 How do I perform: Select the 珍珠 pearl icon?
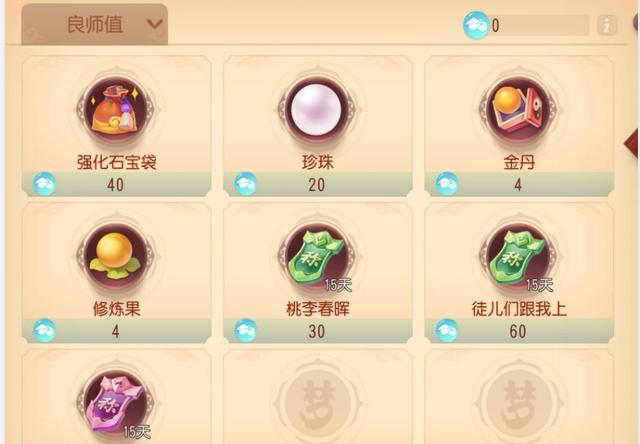tap(317, 109)
